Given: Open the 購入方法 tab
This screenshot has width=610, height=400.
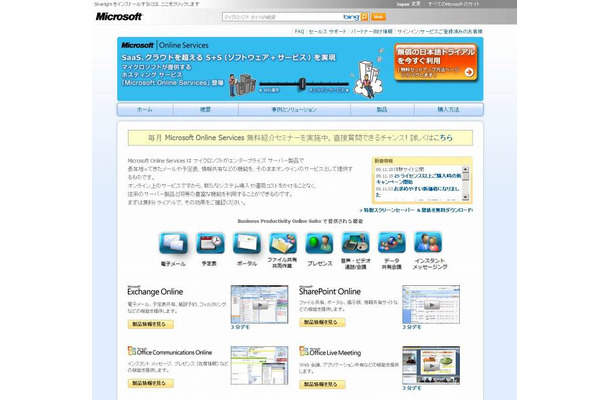Looking at the screenshot, I should [449, 110].
